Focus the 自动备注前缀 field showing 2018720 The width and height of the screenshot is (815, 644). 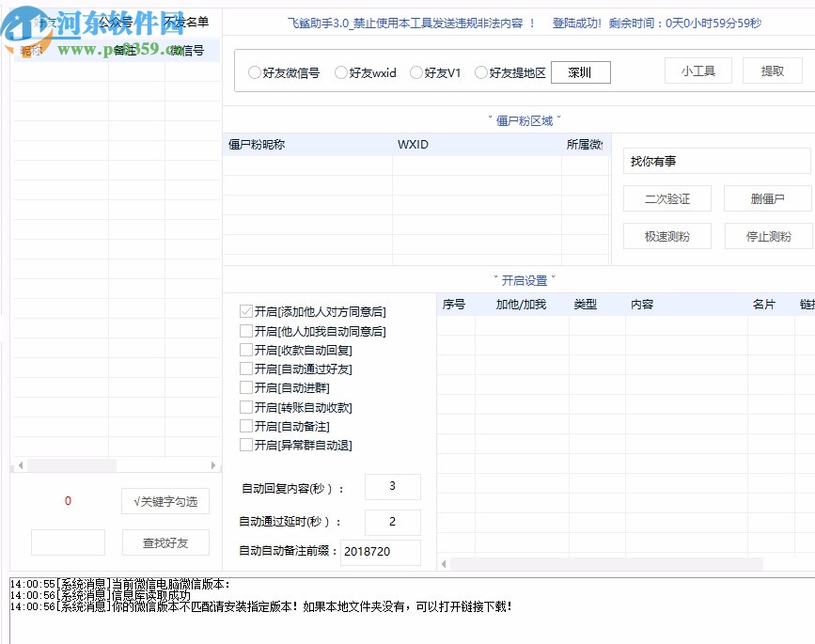click(x=381, y=552)
